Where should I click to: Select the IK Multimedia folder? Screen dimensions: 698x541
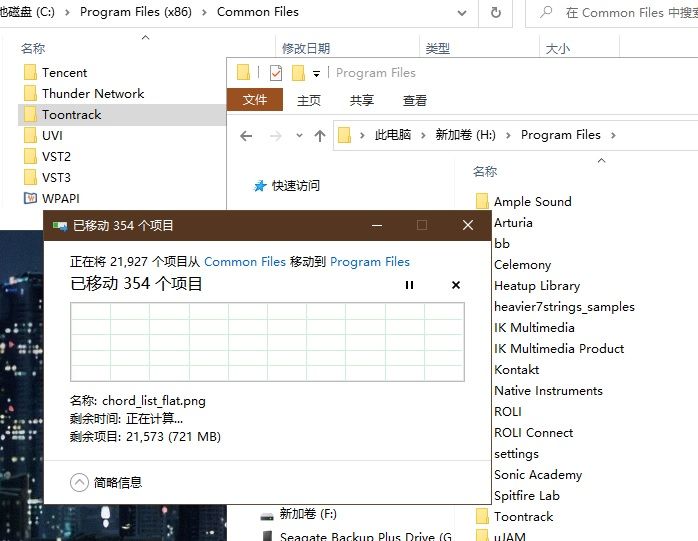tap(534, 328)
